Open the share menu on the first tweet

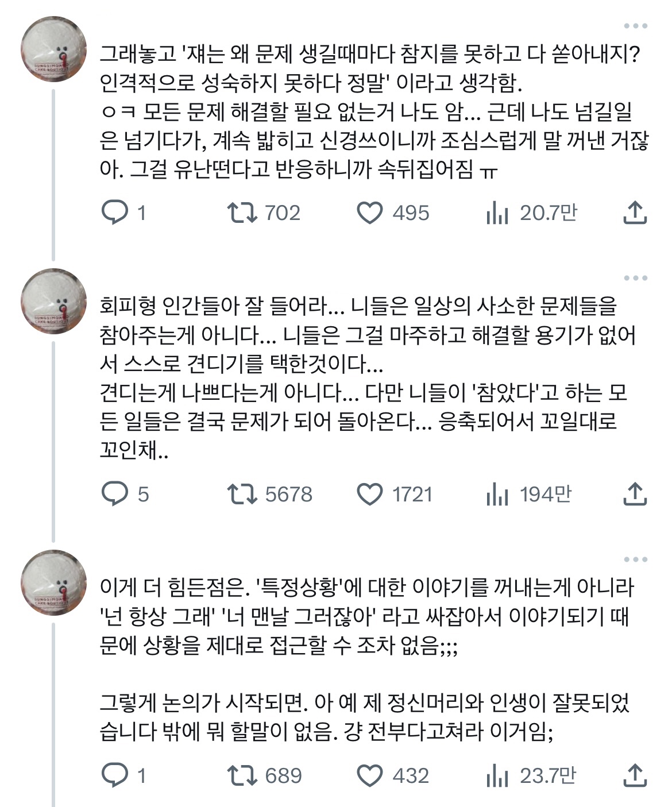pos(634,214)
